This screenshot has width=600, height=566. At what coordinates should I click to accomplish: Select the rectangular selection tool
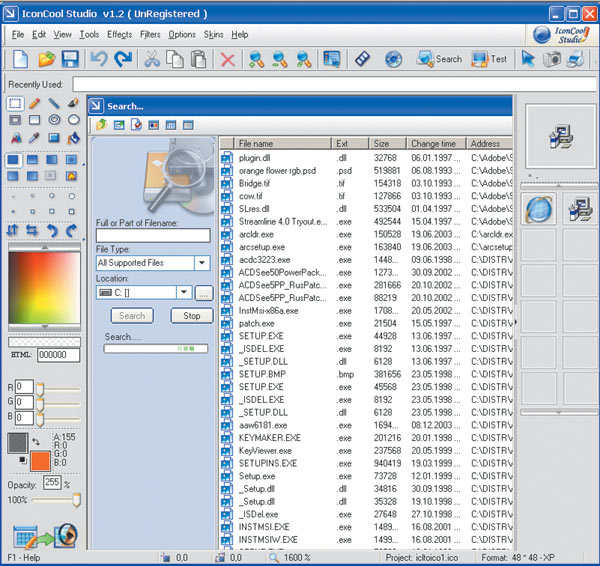(x=15, y=103)
